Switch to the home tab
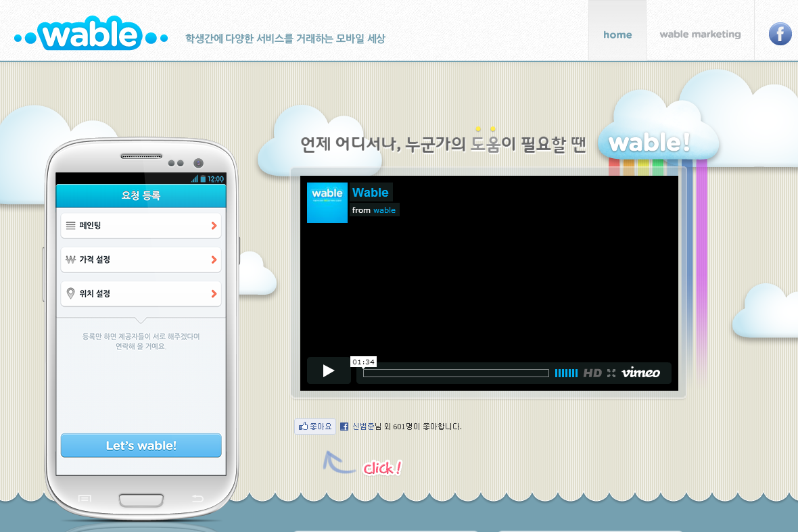The height and width of the screenshot is (532, 798). coord(617,34)
